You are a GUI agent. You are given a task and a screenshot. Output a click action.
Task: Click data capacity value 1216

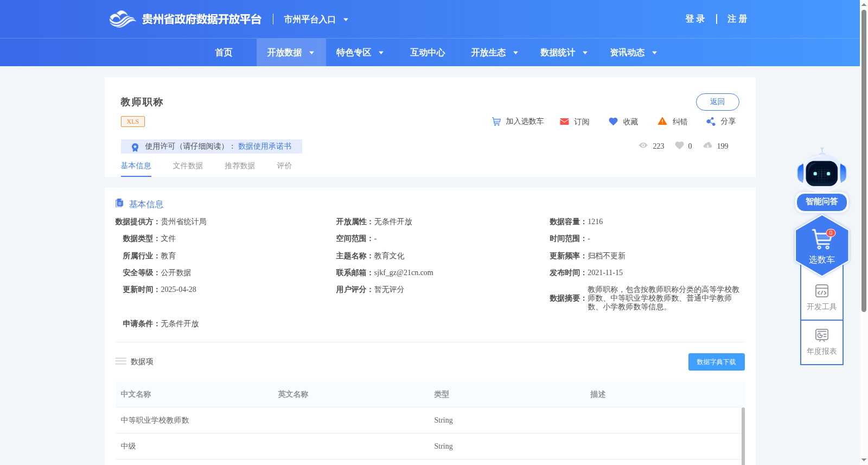click(595, 222)
